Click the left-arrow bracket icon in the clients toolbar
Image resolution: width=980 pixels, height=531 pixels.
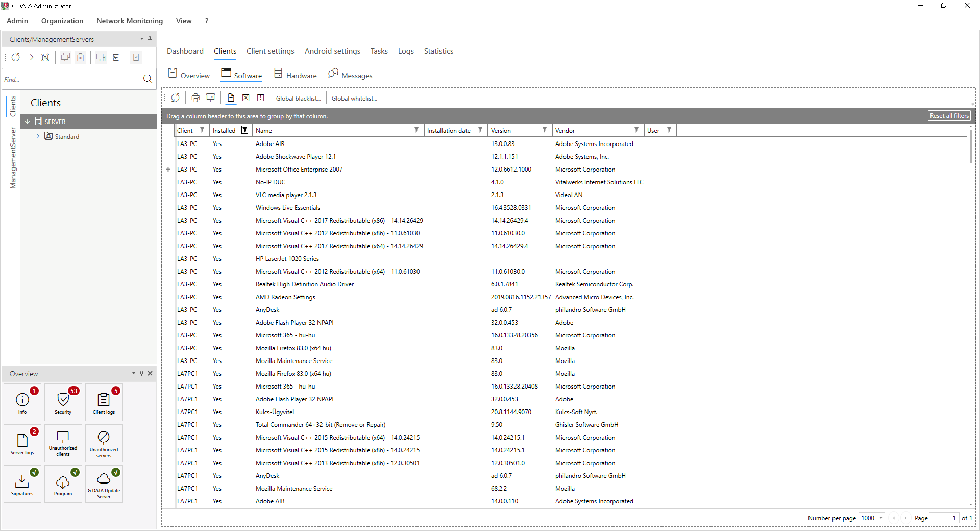116,57
